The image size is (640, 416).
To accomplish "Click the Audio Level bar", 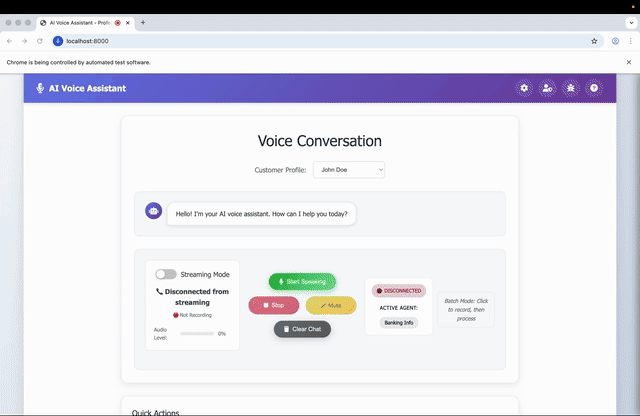I will (197, 333).
